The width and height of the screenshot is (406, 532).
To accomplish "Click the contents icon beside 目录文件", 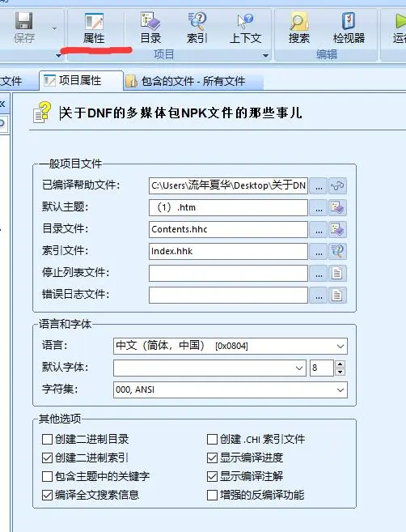I will pyautogui.click(x=337, y=230).
